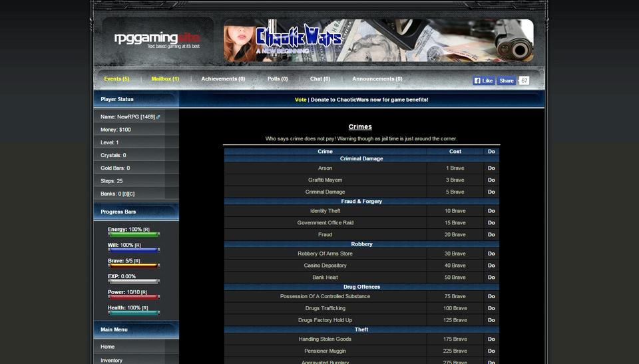Refill Brave using its [R] link

pos(137,261)
